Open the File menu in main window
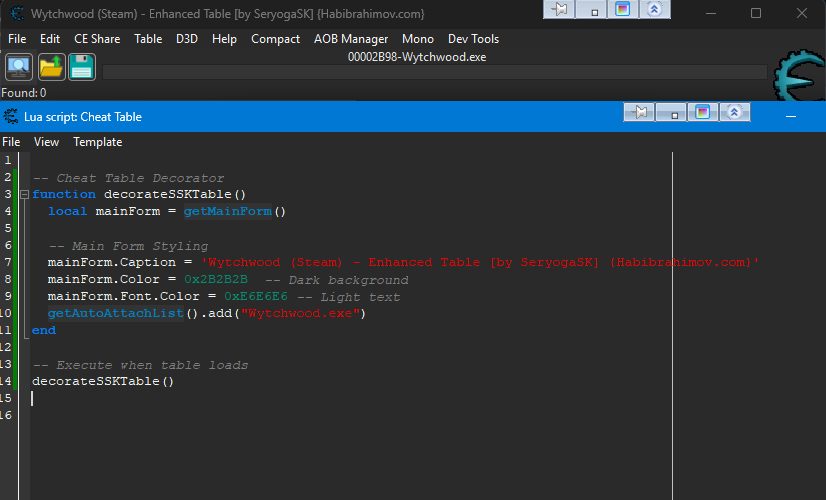Viewport: 826px width, 500px height. [x=17, y=39]
